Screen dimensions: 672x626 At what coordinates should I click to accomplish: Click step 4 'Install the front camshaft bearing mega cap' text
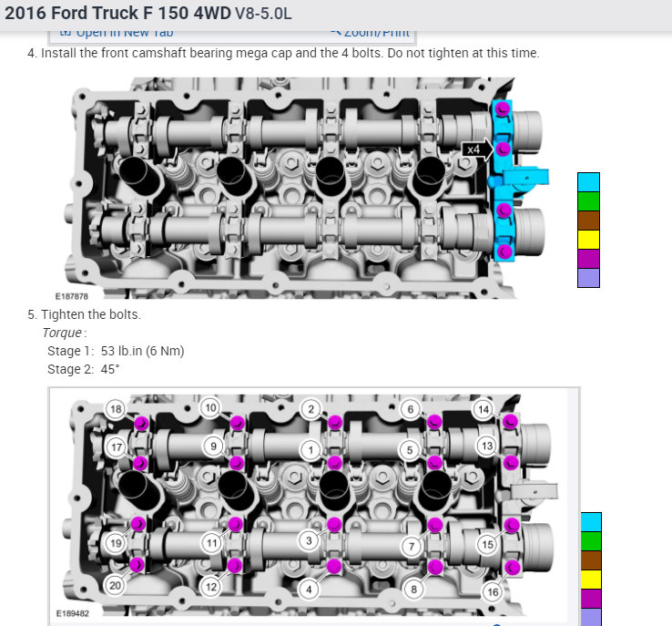(283, 53)
